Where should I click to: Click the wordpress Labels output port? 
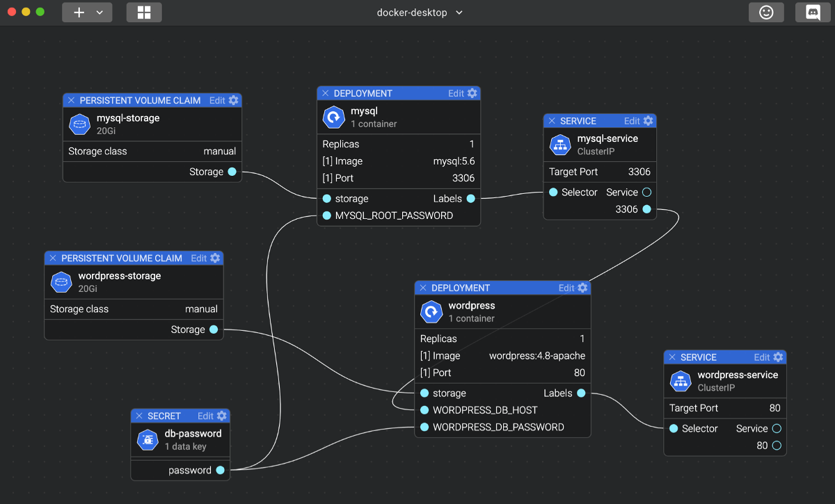click(x=582, y=393)
